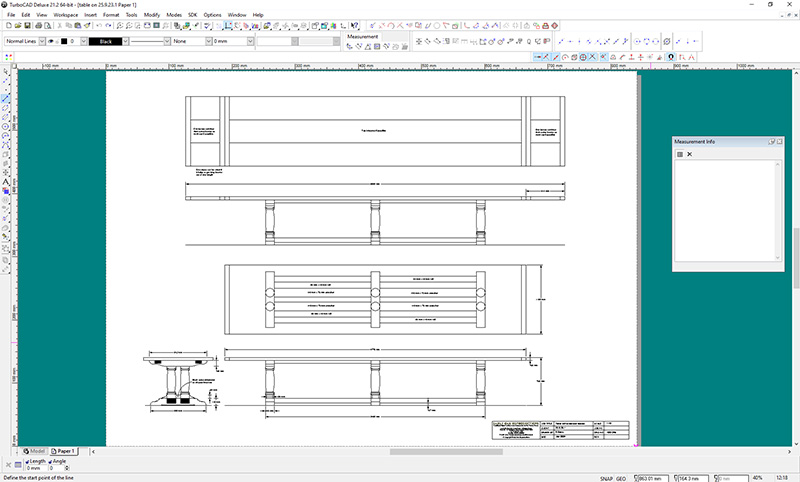Click the Open file icon

[16, 25]
